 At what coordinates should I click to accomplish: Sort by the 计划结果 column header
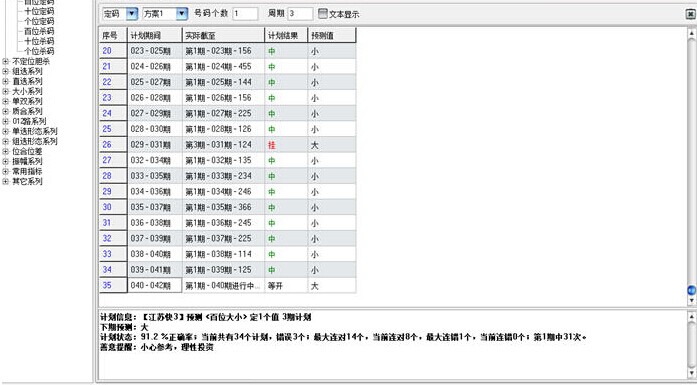coord(286,36)
